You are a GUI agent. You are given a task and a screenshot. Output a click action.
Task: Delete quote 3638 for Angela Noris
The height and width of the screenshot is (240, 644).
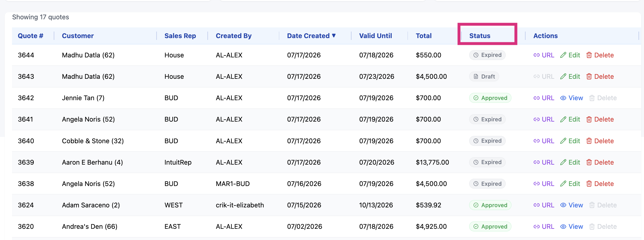600,184
